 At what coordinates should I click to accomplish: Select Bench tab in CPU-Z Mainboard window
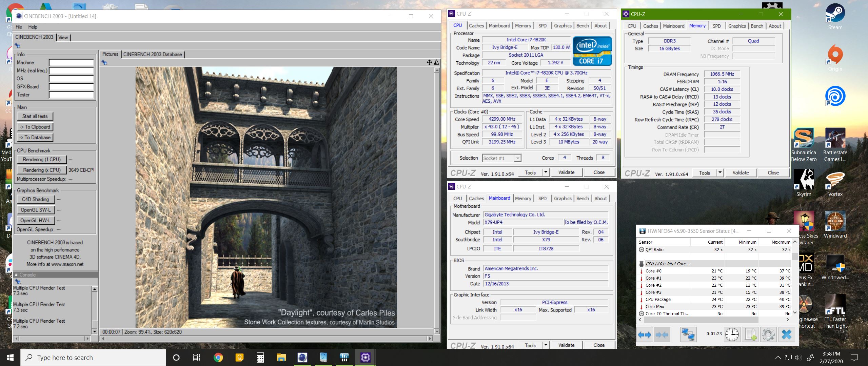583,198
